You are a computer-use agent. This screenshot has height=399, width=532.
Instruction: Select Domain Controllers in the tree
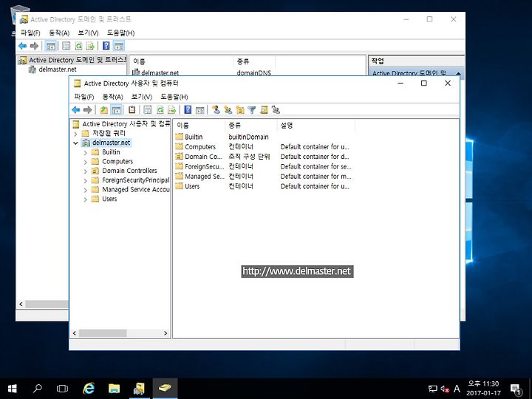(129, 171)
